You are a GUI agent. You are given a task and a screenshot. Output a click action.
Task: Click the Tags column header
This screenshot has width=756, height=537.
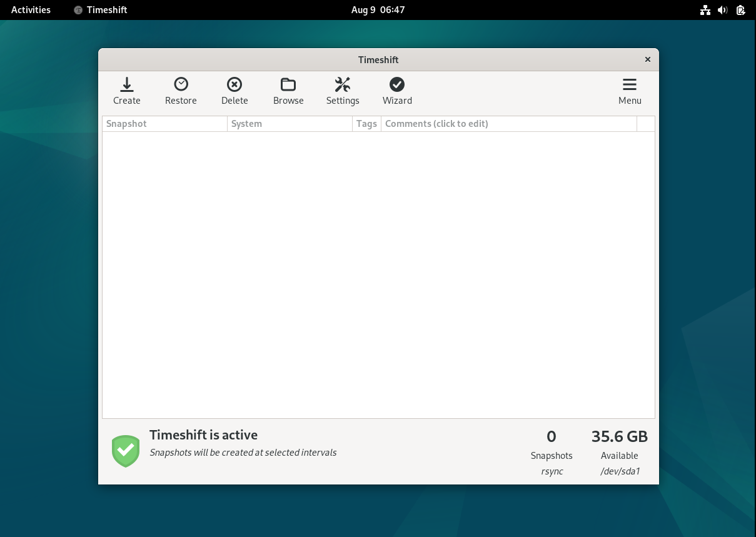click(x=366, y=124)
